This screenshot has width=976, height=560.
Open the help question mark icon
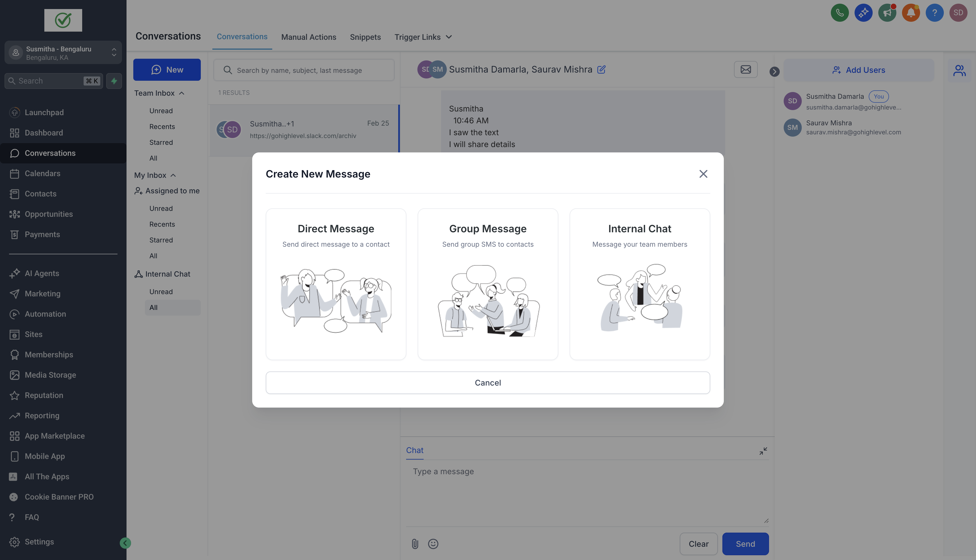[x=934, y=13]
